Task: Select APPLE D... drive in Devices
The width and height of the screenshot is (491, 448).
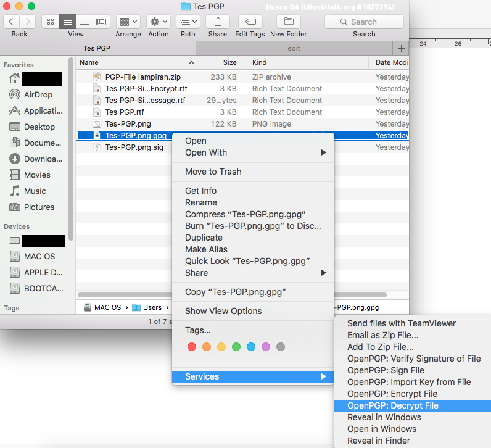Action: pyautogui.click(x=36, y=272)
